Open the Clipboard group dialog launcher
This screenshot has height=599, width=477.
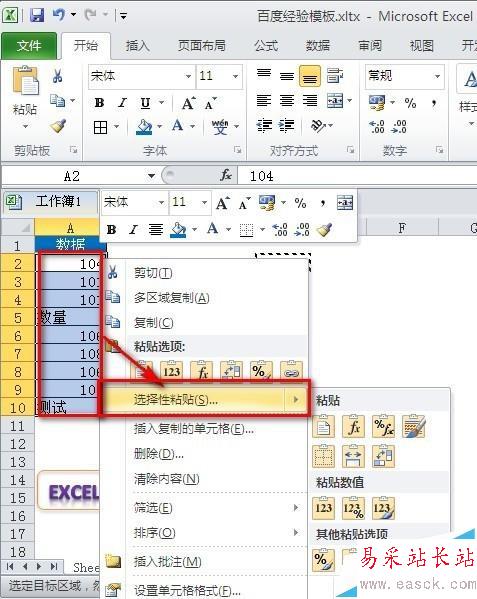pos(73,150)
